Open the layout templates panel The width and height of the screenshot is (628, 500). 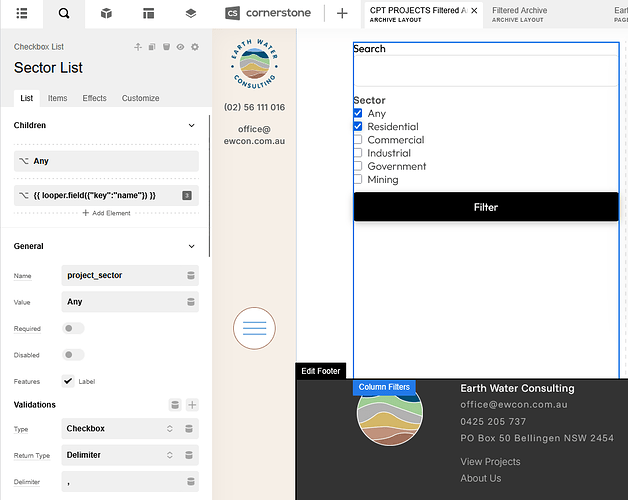click(148, 13)
